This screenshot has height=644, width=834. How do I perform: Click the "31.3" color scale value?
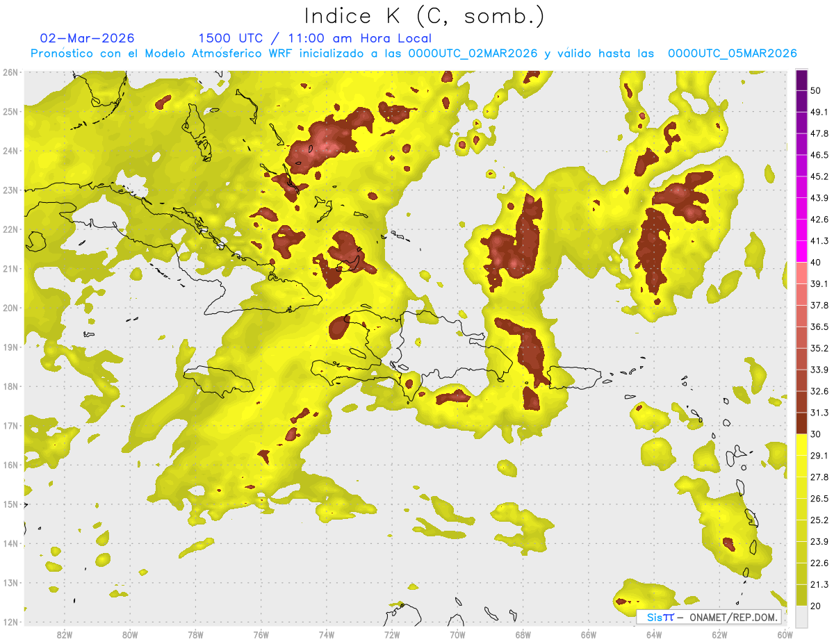pos(819,413)
